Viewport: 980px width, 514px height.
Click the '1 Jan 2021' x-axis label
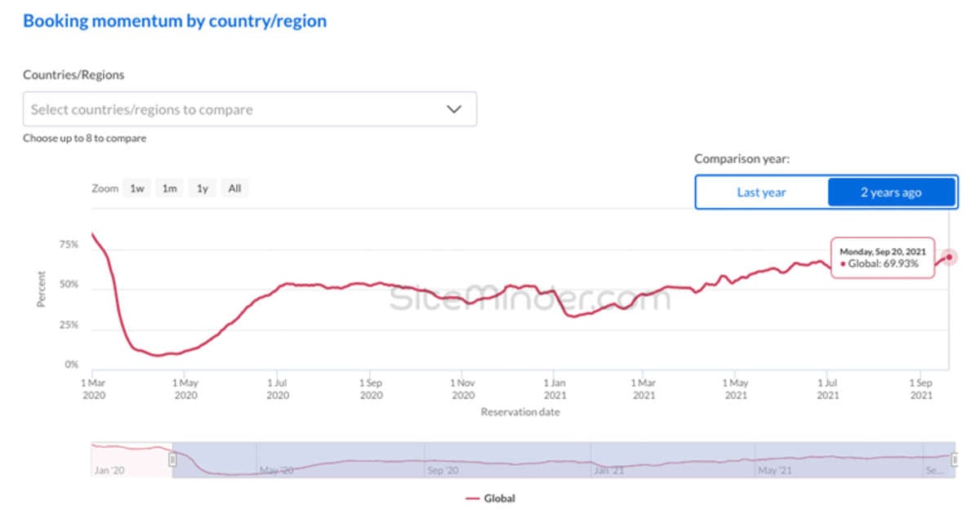point(555,388)
